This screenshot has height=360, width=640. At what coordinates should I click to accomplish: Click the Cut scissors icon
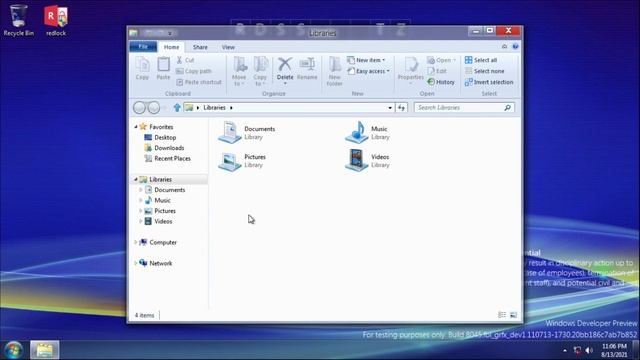pyautogui.click(x=180, y=60)
